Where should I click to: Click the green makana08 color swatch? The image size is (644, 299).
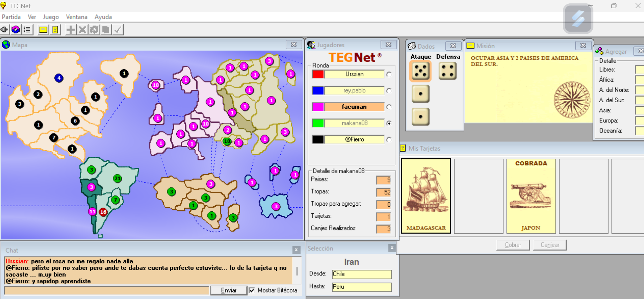point(318,123)
